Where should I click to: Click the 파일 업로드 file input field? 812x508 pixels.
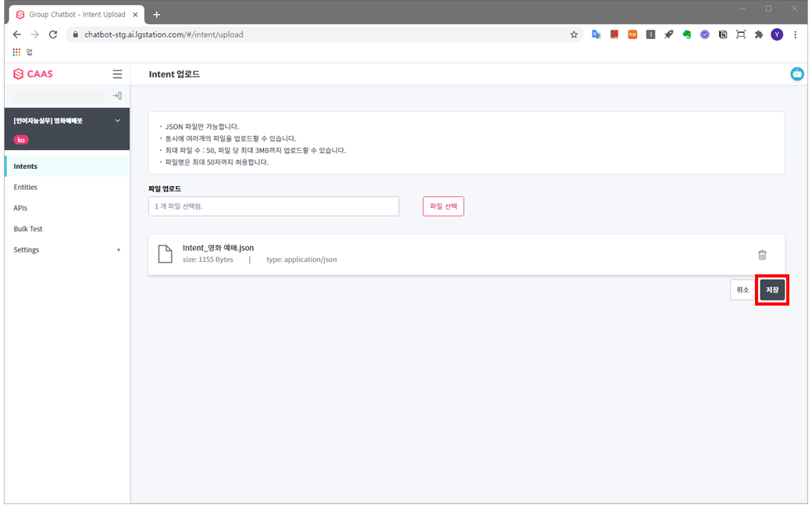pos(273,206)
